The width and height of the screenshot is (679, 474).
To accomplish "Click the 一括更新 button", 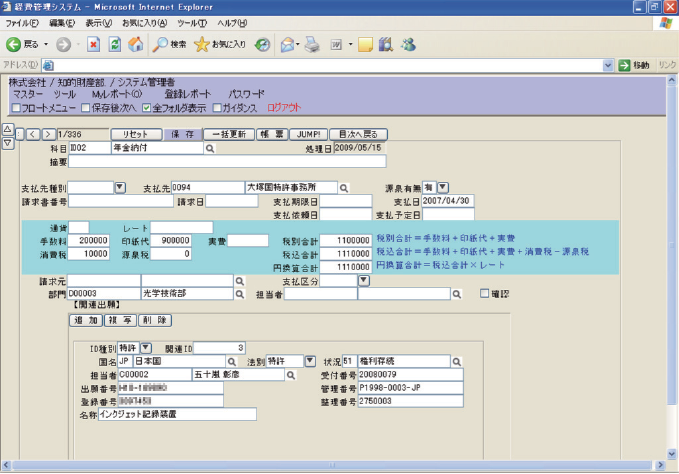I will click(x=229, y=135).
